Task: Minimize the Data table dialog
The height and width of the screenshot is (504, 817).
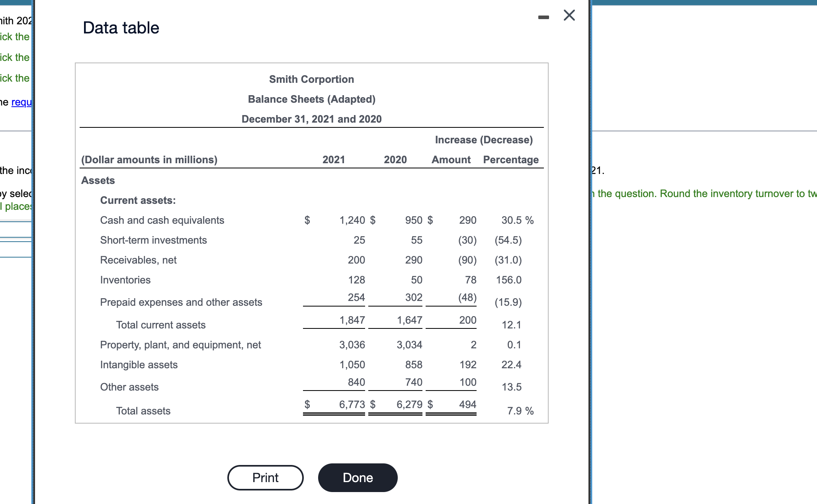Action: (x=543, y=17)
